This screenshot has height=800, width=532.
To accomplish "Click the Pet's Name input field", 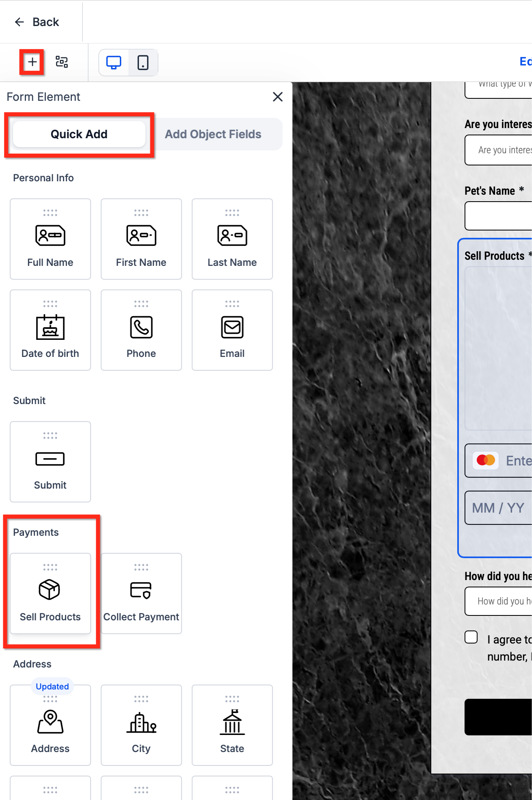I will coord(498,216).
